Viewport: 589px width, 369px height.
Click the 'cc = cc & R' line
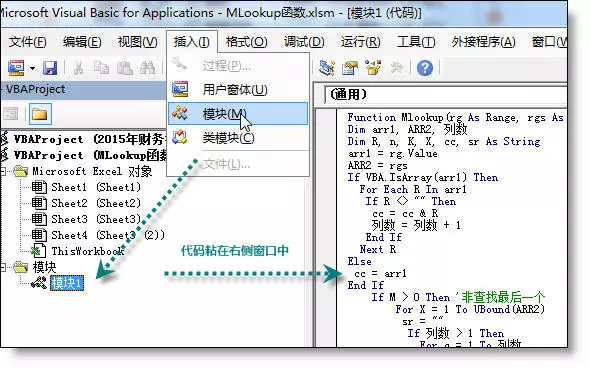405,213
